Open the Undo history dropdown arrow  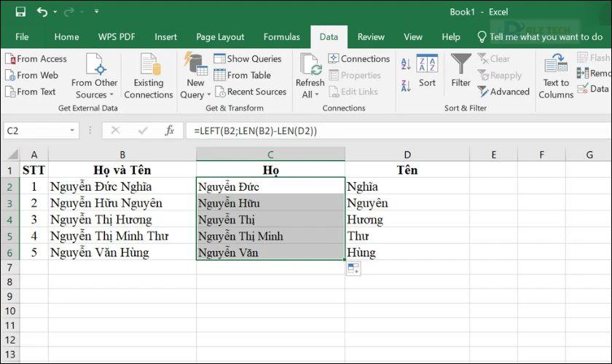[55, 12]
